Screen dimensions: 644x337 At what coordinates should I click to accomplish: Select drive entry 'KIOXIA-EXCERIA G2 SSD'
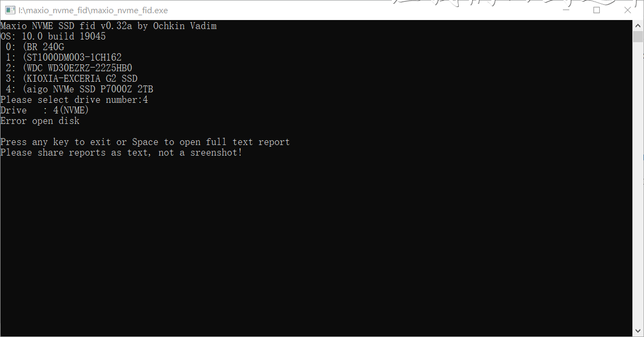click(x=71, y=78)
